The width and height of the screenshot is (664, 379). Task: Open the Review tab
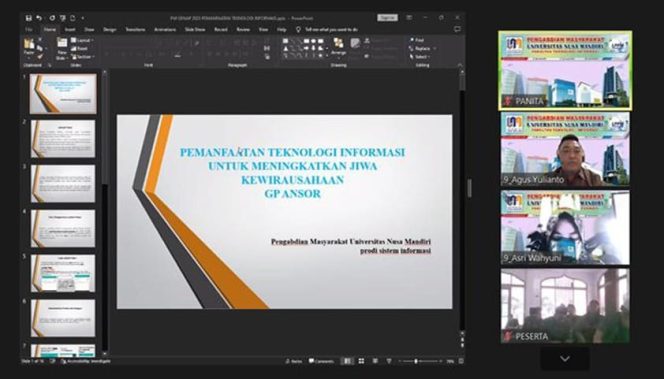(243, 30)
